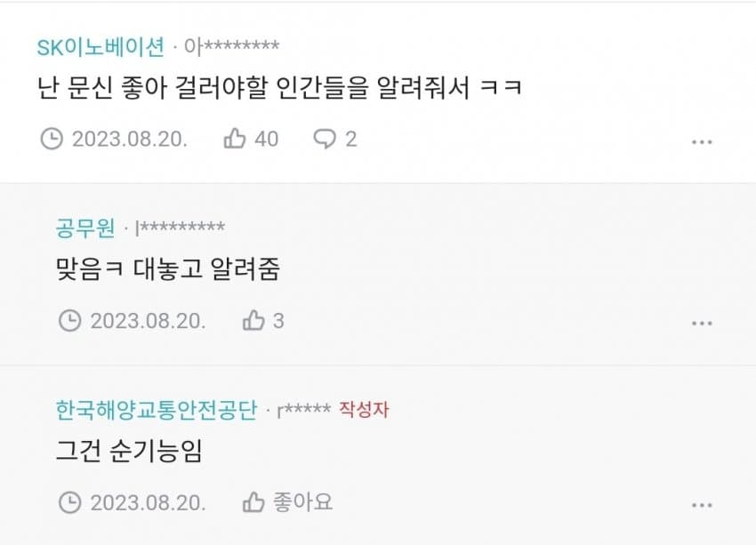Click the 작성자 badge
This screenshot has width=756, height=545.
tap(364, 410)
